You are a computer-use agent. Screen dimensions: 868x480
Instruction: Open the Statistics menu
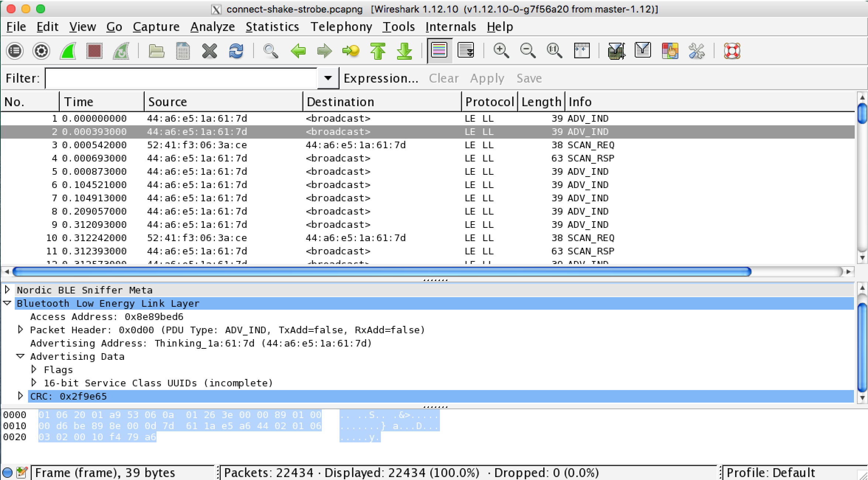tap(272, 27)
